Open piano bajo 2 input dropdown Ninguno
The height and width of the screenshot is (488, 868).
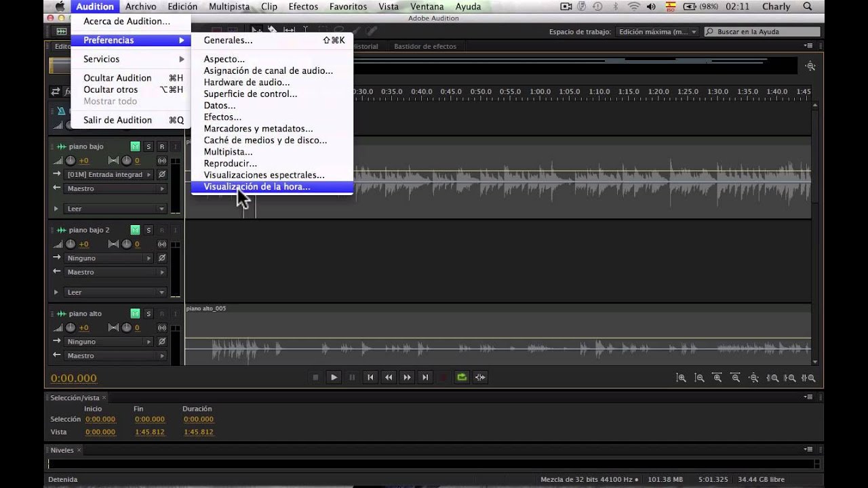[108, 258]
